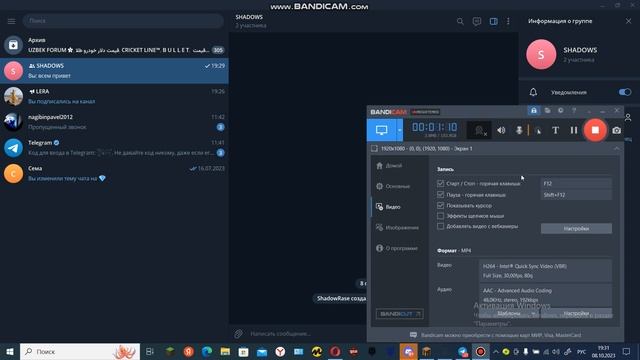This screenshot has width=640, height=360.
Task: Open the Telegram icon in the taskbar
Action: click(x=462, y=351)
